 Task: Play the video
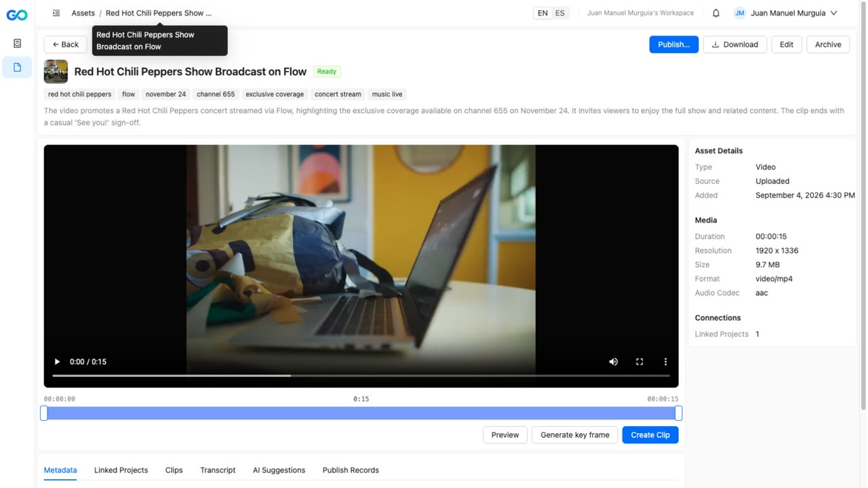pos(57,362)
